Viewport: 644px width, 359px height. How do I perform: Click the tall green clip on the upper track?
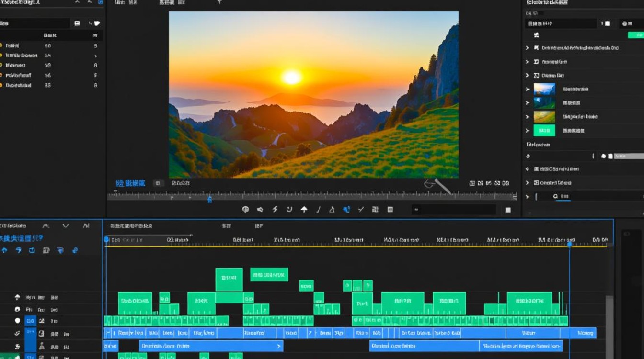click(x=229, y=280)
